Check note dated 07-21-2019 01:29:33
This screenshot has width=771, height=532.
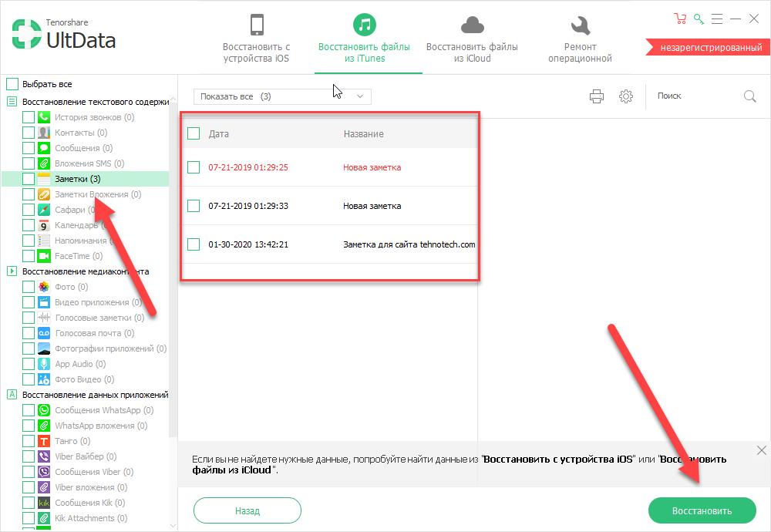(194, 206)
